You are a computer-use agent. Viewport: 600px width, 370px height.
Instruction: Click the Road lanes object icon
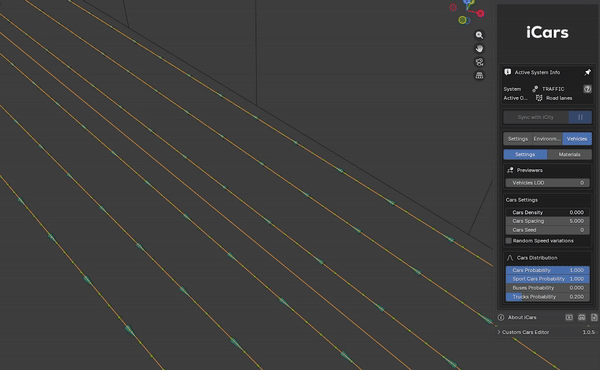click(539, 98)
